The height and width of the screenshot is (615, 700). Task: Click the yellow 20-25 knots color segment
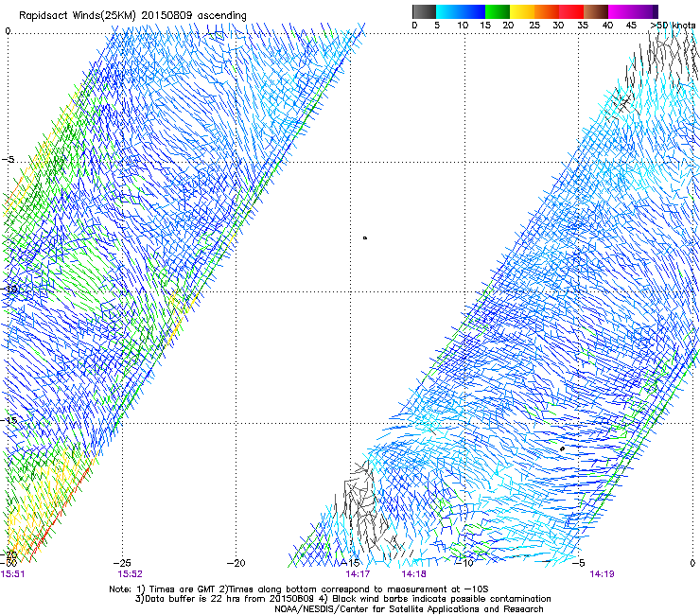(522, 11)
